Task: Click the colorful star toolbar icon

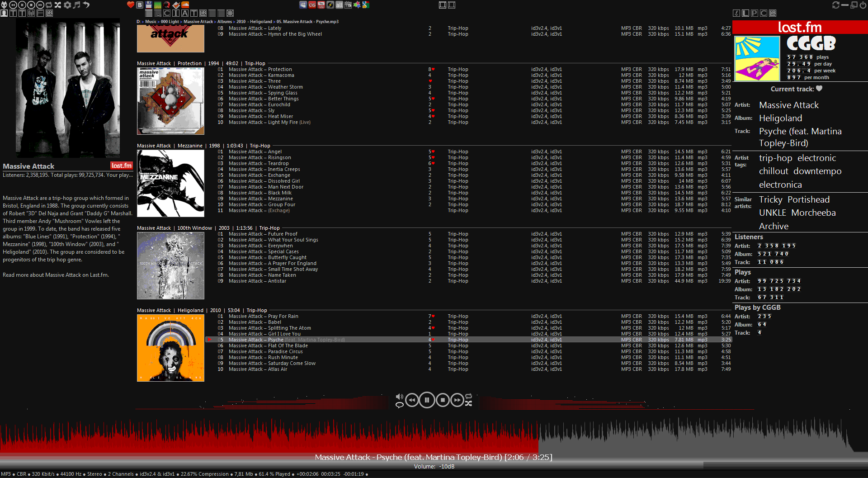Action: [357, 5]
